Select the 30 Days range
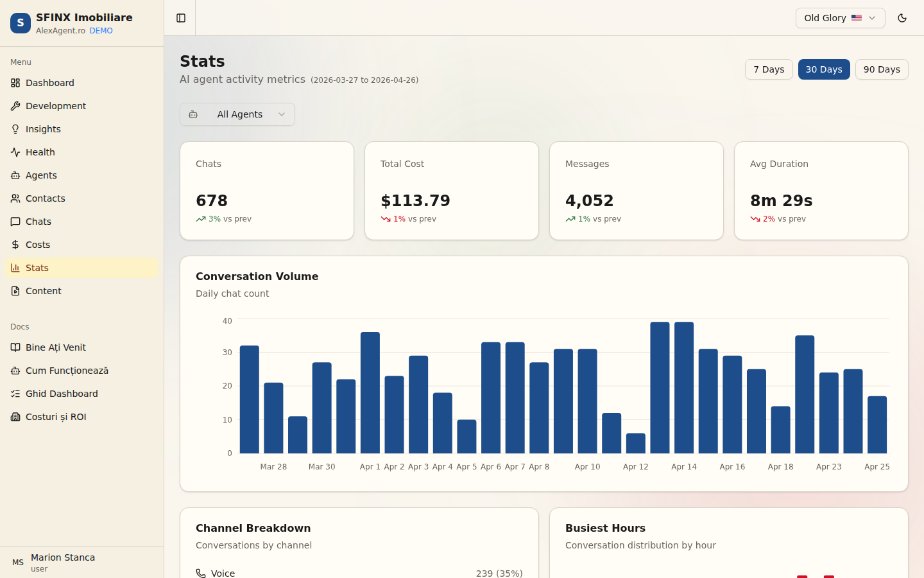924x578 pixels. point(824,69)
